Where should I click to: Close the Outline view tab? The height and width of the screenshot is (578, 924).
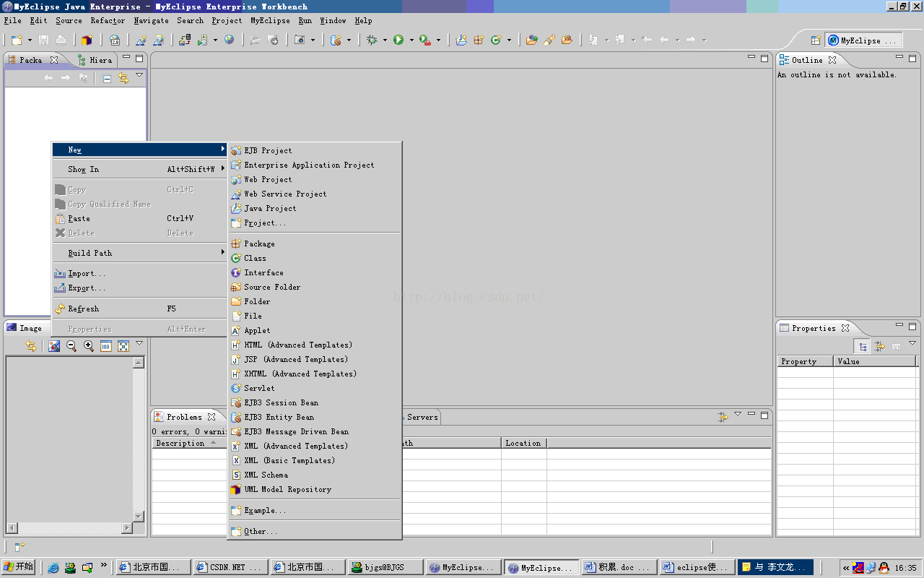[832, 60]
